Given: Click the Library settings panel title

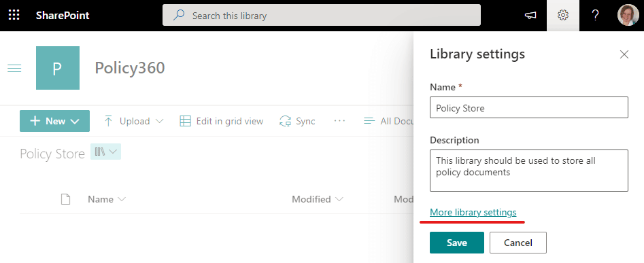Looking at the screenshot, I should [x=477, y=54].
